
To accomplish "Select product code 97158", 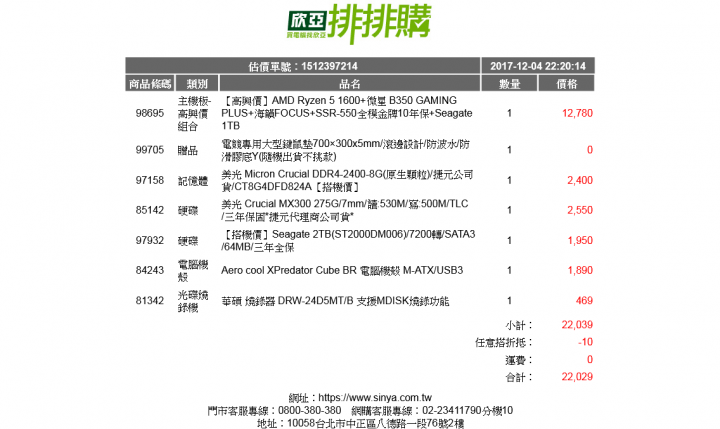I will [150, 180].
